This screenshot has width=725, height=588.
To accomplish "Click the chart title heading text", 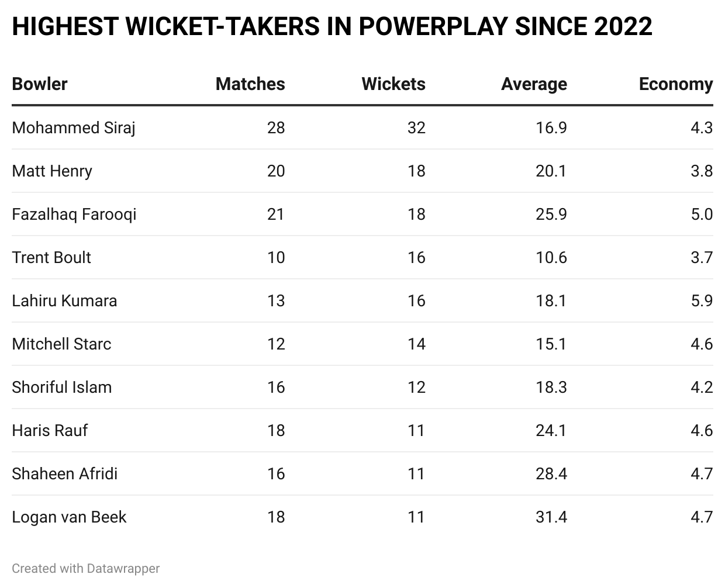I will click(x=332, y=27).
